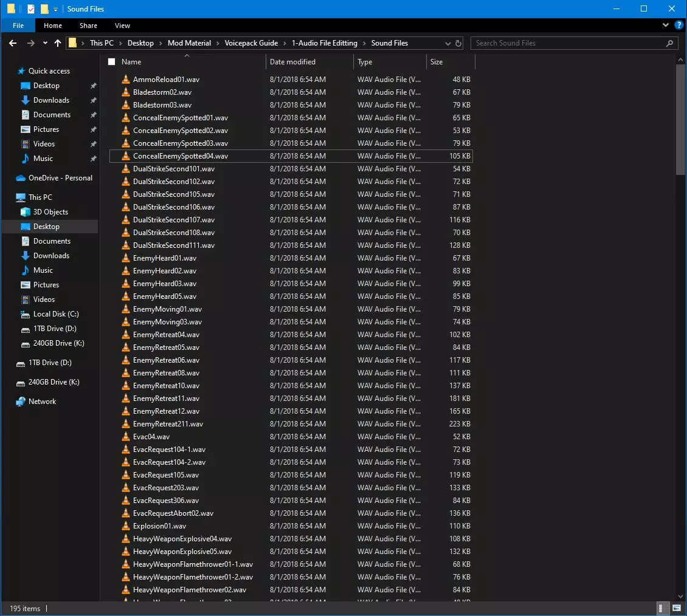The width and height of the screenshot is (687, 616).
Task: Select OneDrive - Personal in sidebar
Action: coord(60,178)
